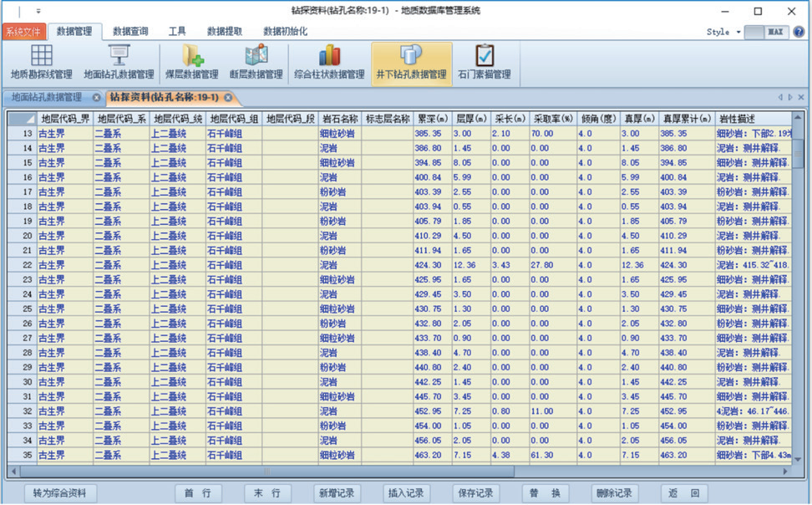Click the 采取率 cell reading 70.00
This screenshot has height=505, width=812.
(x=554, y=134)
